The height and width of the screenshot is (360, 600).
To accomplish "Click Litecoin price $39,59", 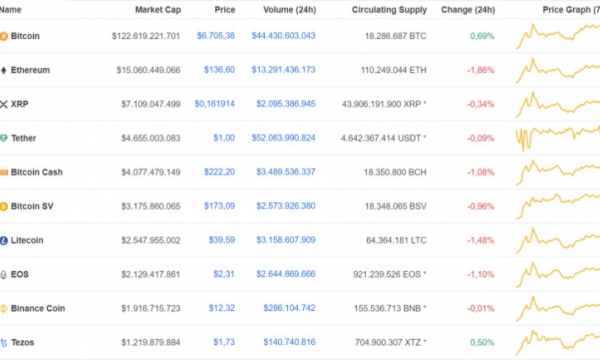I will (222, 240).
